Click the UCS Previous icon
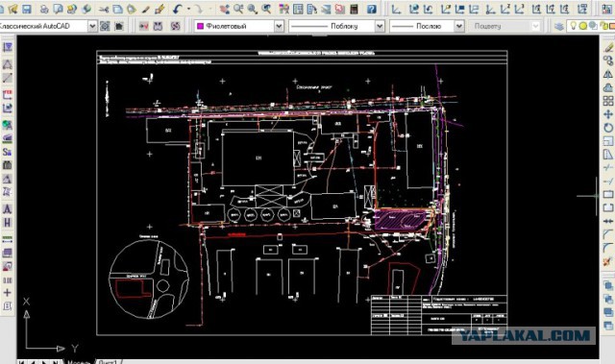 coord(428,9)
